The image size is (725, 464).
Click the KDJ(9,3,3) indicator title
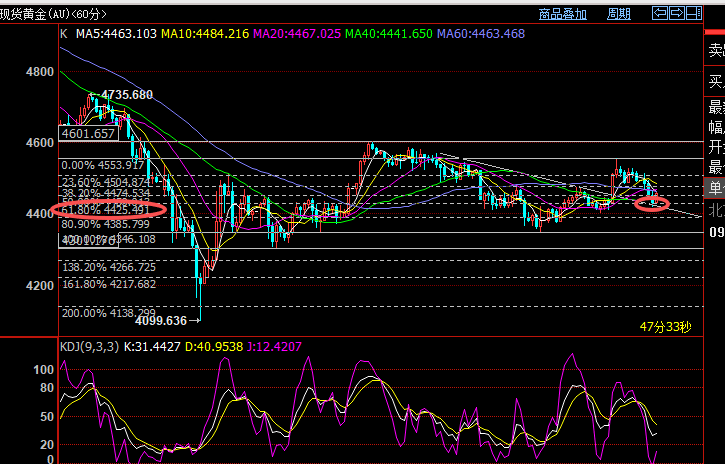[90, 347]
